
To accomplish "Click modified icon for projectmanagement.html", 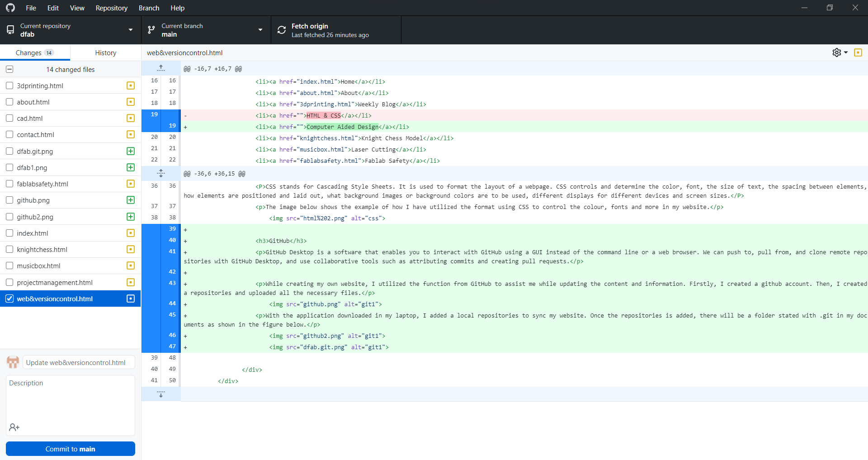I will point(131,282).
